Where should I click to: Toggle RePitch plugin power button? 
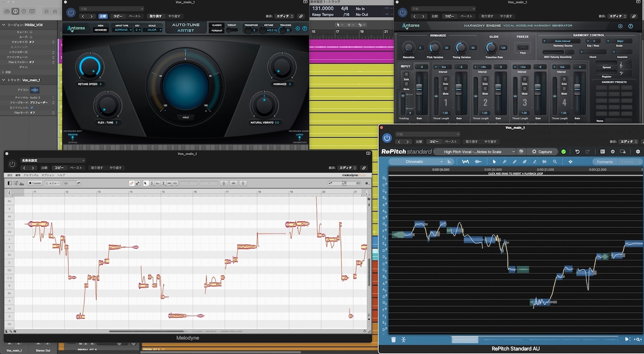(387, 138)
